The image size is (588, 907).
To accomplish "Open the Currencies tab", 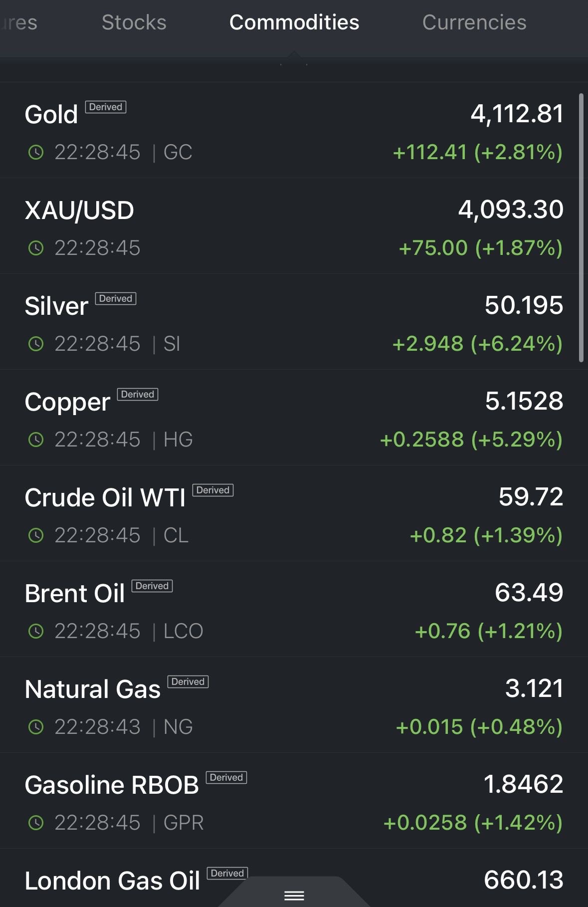I will 474,22.
